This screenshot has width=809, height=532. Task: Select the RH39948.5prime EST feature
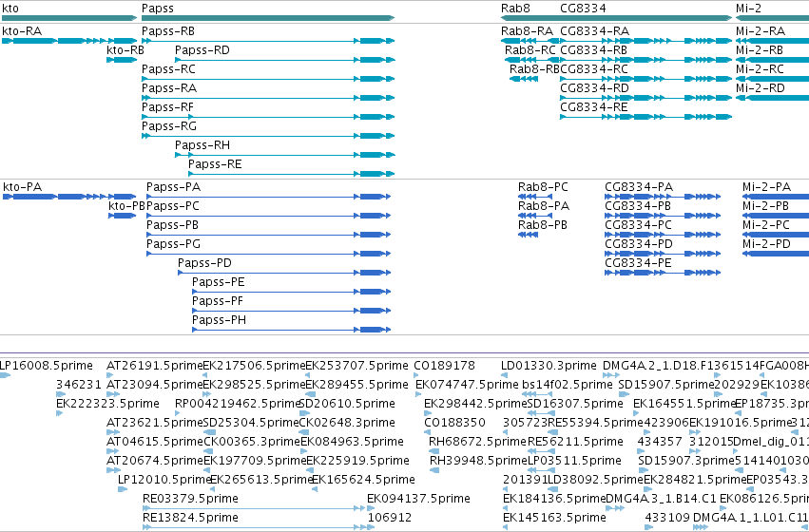[x=434, y=470]
